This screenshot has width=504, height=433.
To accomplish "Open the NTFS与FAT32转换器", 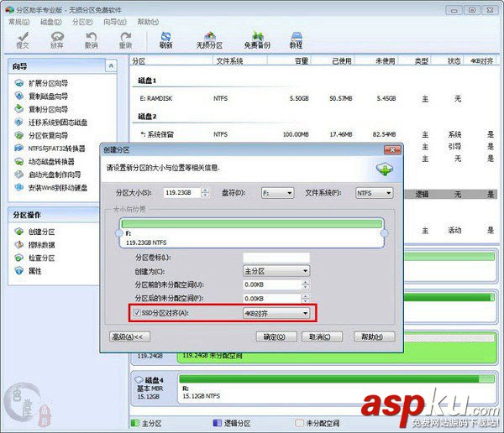I will tap(50, 149).
